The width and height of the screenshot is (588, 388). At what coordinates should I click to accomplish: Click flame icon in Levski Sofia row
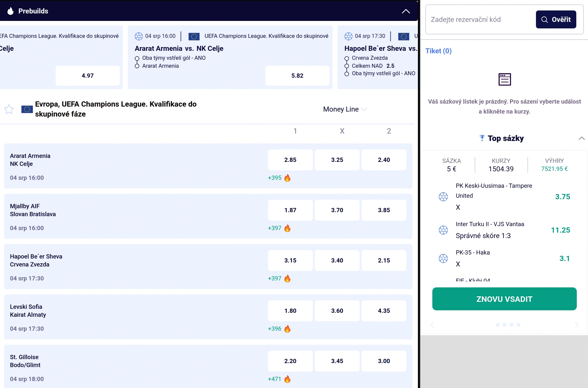point(287,329)
